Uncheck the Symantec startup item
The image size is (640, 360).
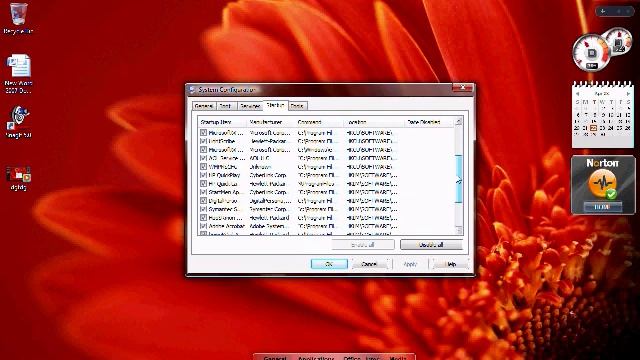tap(203, 209)
